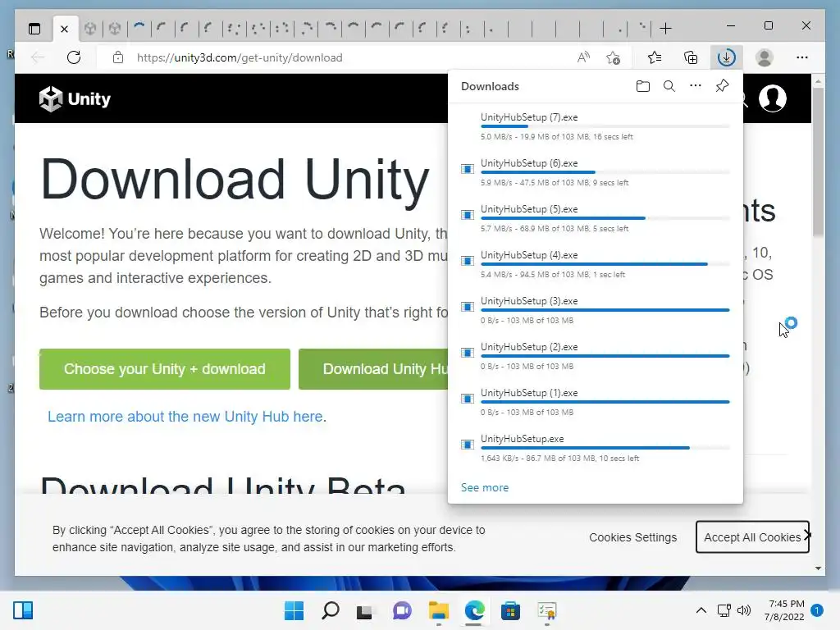The height and width of the screenshot is (630, 840).
Task: Click Choose your Unity + download button
Action: click(164, 369)
